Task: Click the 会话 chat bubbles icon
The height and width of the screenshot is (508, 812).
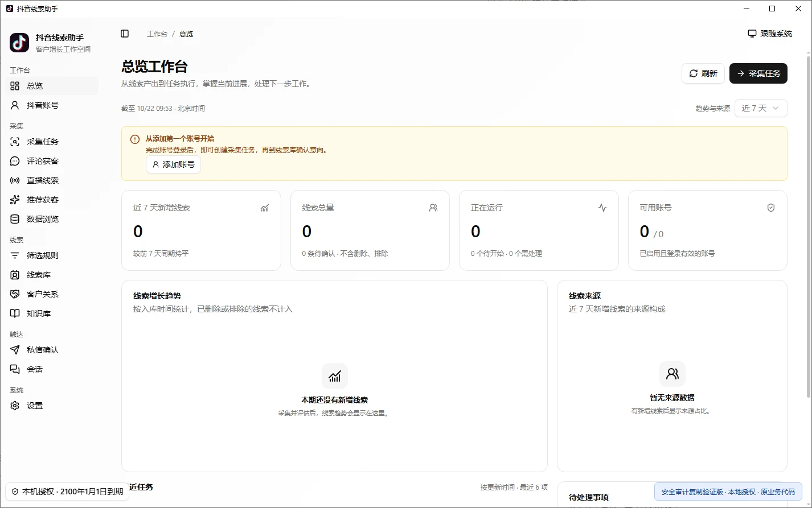Action: [x=15, y=369]
